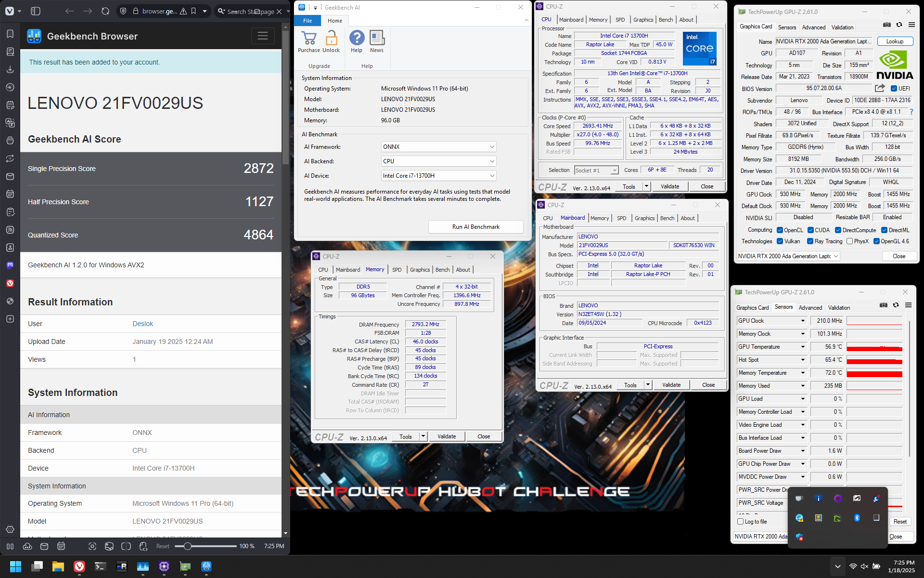Open the Translate panel in Vivaldi sidebar

(x=10, y=123)
